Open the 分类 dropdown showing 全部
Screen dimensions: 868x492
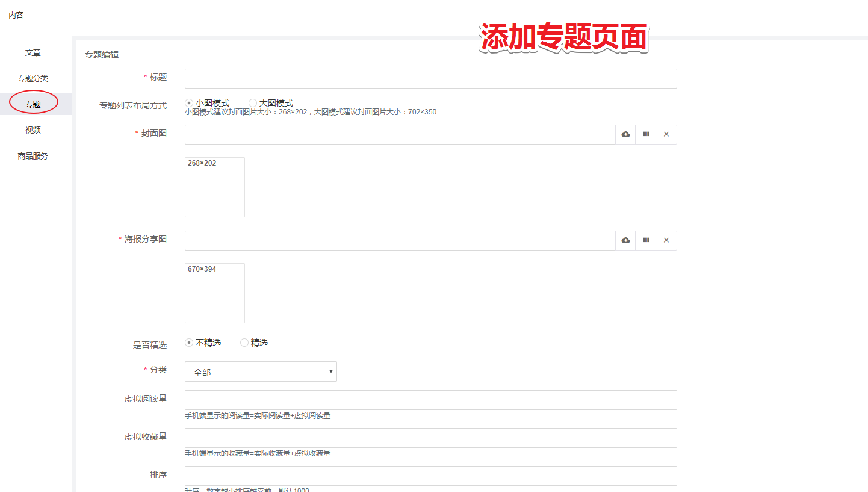(261, 372)
